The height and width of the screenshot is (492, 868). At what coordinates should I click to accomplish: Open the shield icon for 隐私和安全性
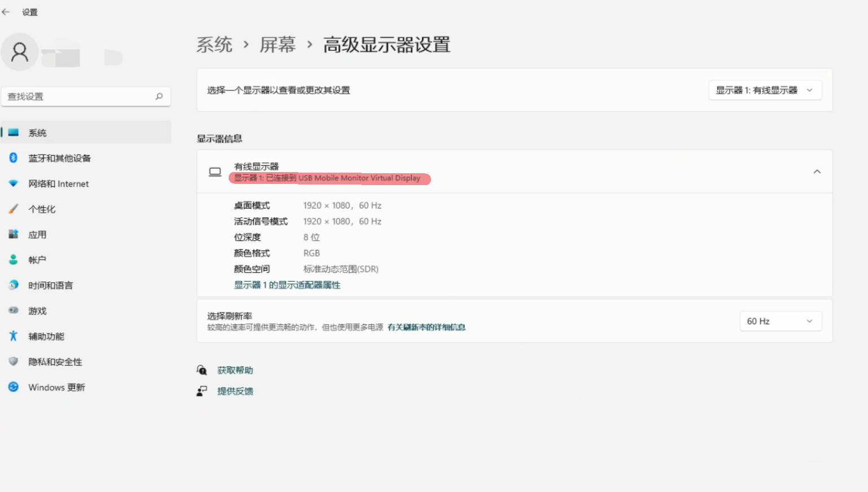[x=14, y=361]
